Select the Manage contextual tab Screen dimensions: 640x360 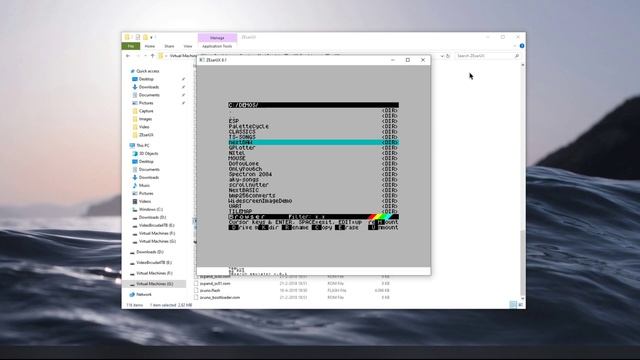coord(217,38)
